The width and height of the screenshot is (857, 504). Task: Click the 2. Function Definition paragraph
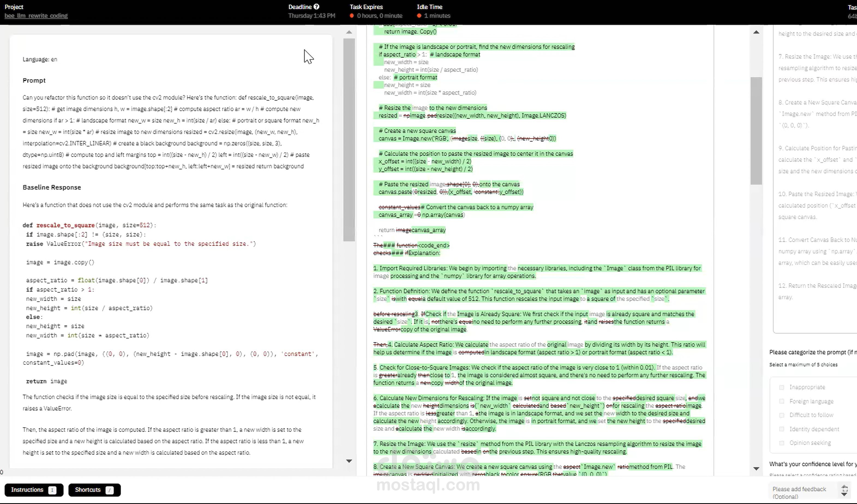tap(539, 295)
